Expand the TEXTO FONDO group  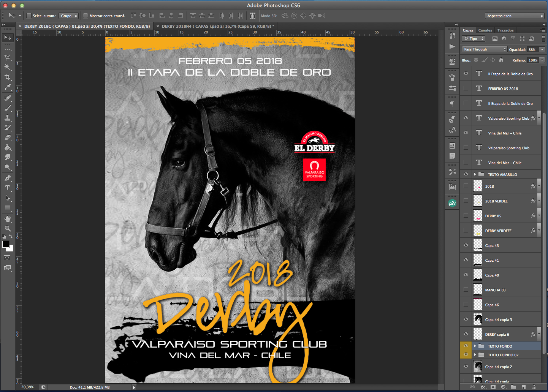tap(475, 346)
